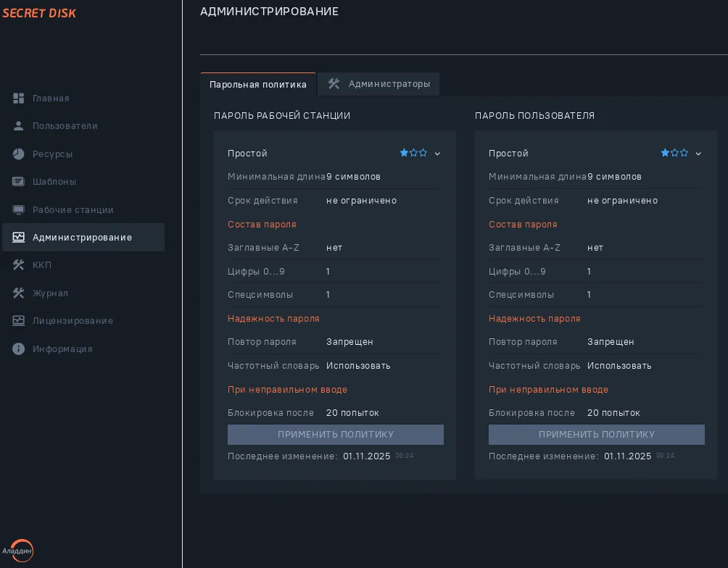
Task: Click workstation Частотный словарь value Использовать
Action: point(358,366)
